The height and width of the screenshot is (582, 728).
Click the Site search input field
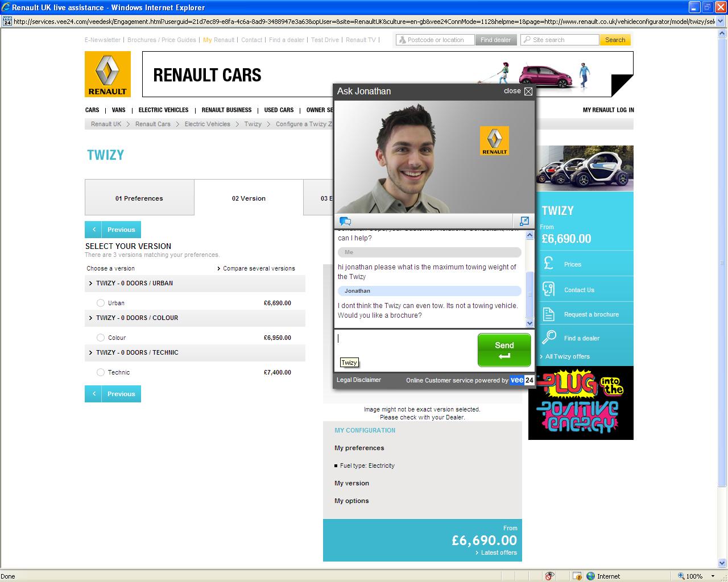(x=560, y=40)
